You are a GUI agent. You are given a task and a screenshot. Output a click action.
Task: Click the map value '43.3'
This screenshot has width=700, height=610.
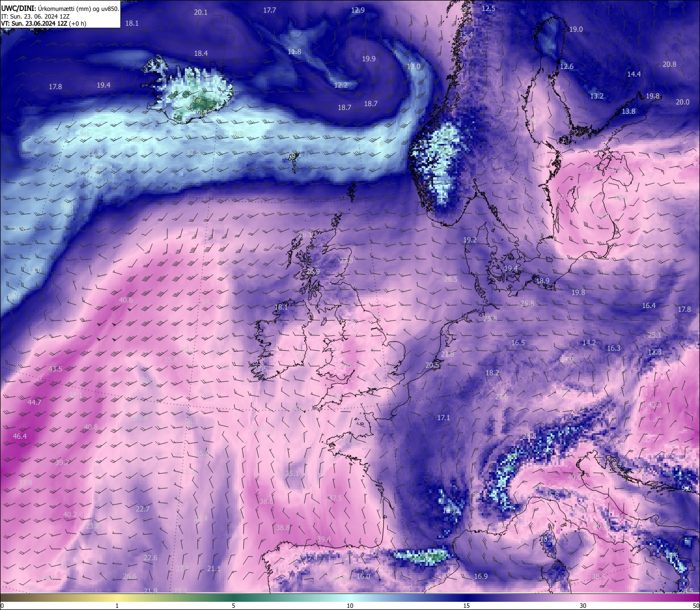point(655,404)
